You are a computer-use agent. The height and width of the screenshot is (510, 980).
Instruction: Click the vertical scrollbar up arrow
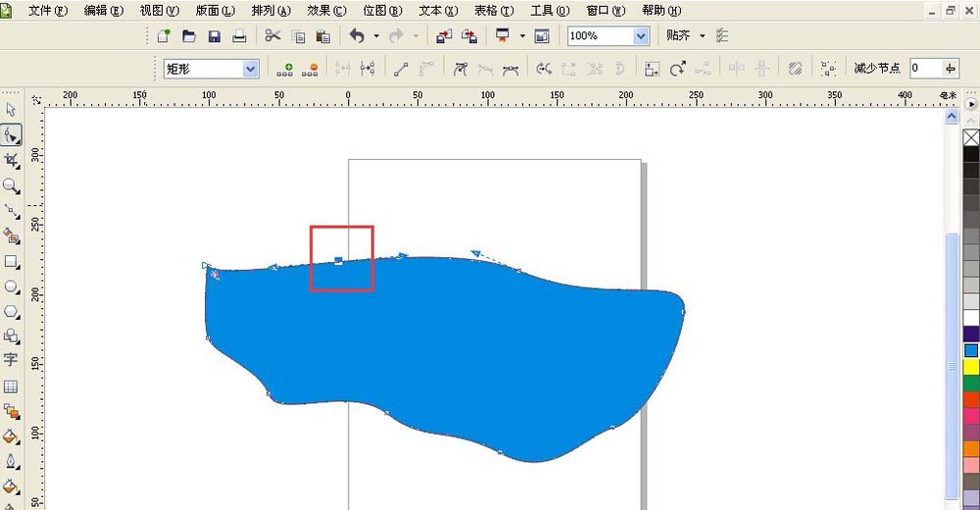pyautogui.click(x=952, y=117)
